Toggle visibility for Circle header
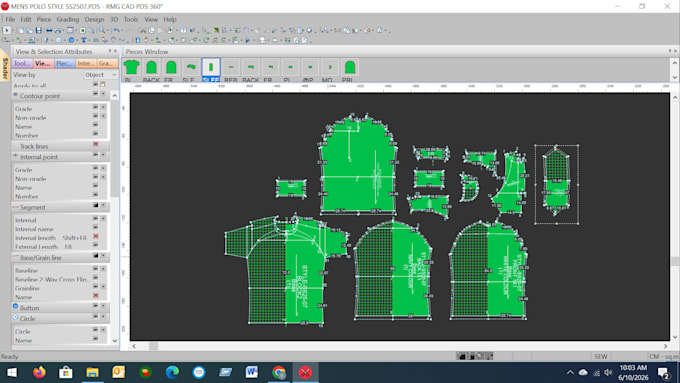 pyautogui.click(x=95, y=317)
